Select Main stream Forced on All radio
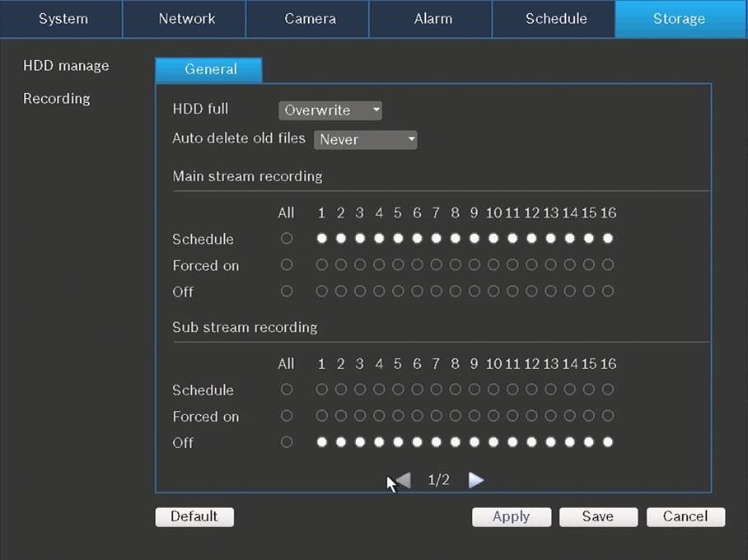 point(287,265)
